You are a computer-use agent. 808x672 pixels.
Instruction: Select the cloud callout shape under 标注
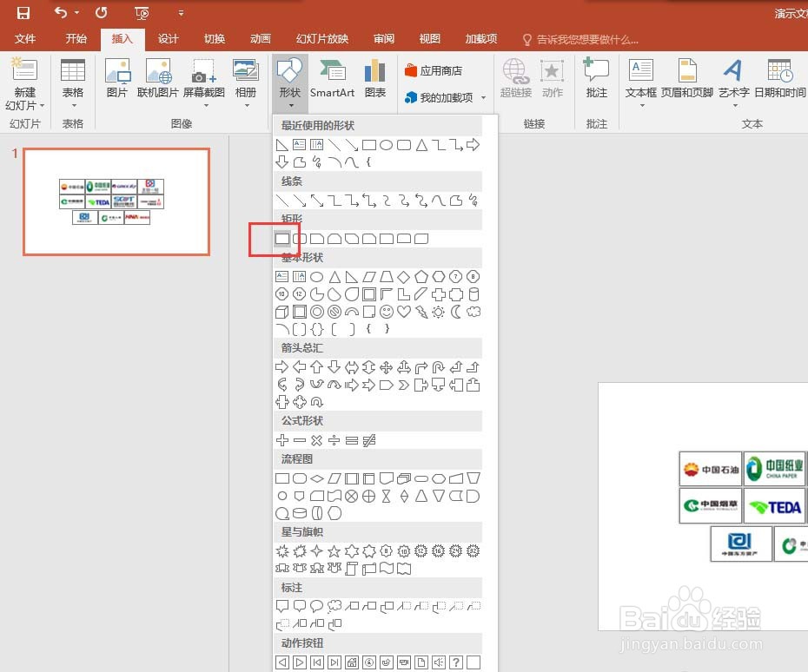334,606
